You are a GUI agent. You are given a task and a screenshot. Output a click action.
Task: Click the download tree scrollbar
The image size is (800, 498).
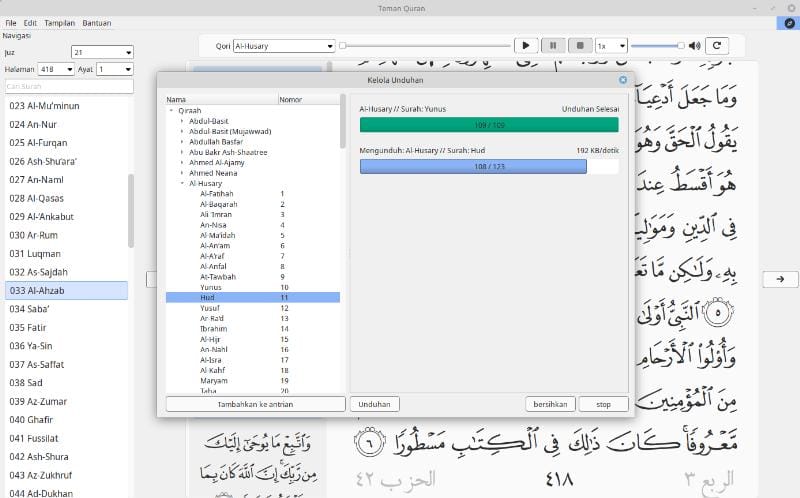343,121
